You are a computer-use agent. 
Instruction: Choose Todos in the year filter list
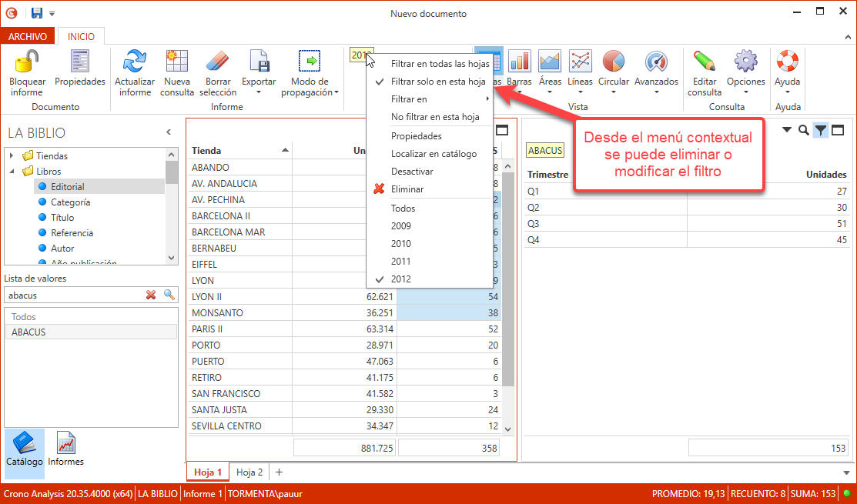403,209
